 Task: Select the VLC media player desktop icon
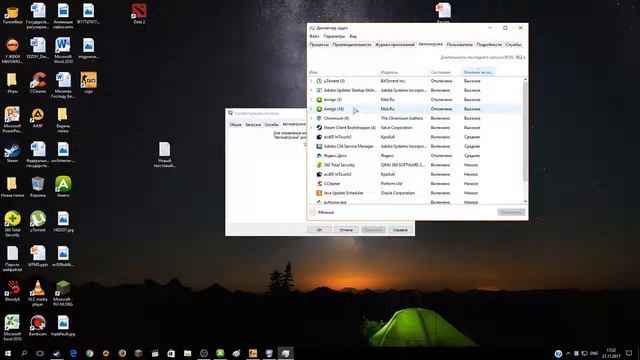pyautogui.click(x=38, y=293)
